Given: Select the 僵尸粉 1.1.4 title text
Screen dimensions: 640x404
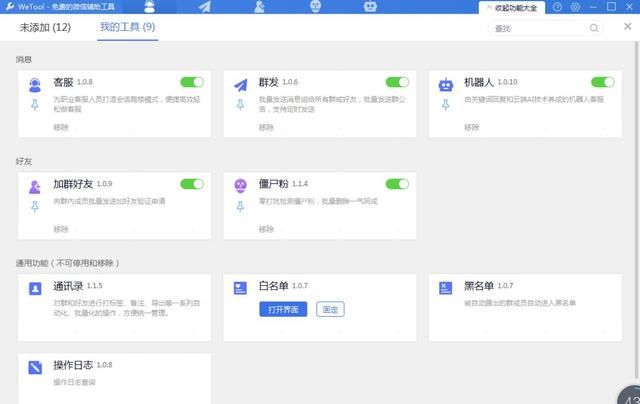Looking at the screenshot, I should click(x=283, y=184).
